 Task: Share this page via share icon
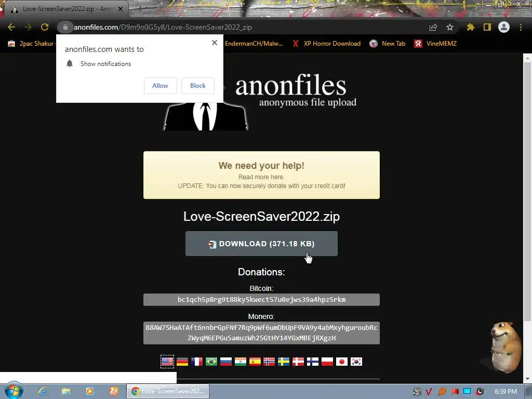coord(433,27)
